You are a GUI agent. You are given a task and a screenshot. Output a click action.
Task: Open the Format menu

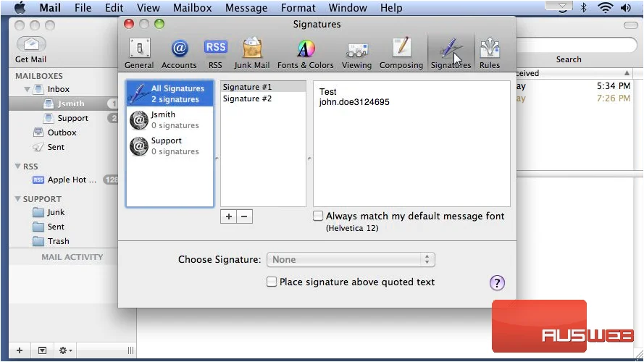click(x=298, y=8)
